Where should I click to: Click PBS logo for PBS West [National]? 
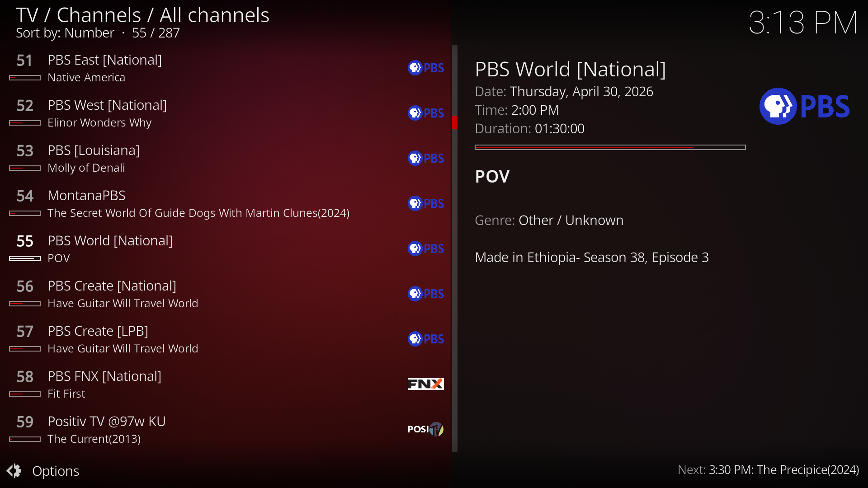[x=426, y=113]
